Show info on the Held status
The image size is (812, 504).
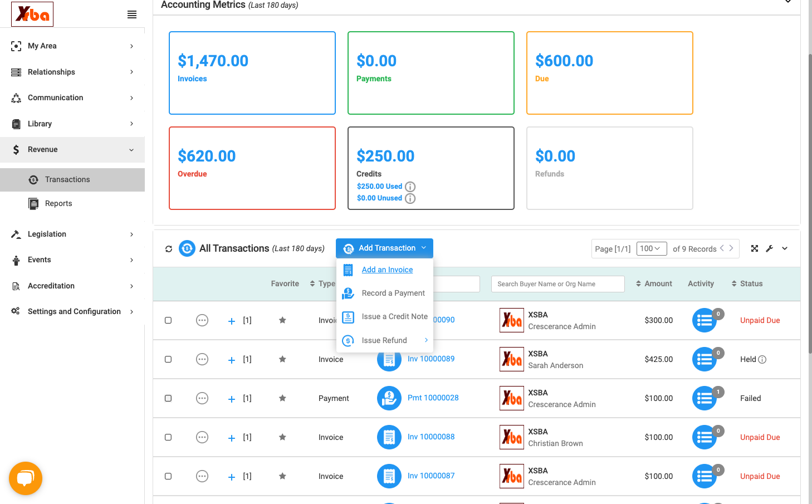762,360
